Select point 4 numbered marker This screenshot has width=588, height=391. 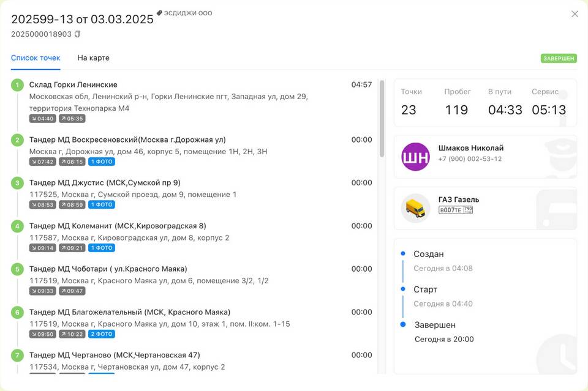(x=17, y=226)
